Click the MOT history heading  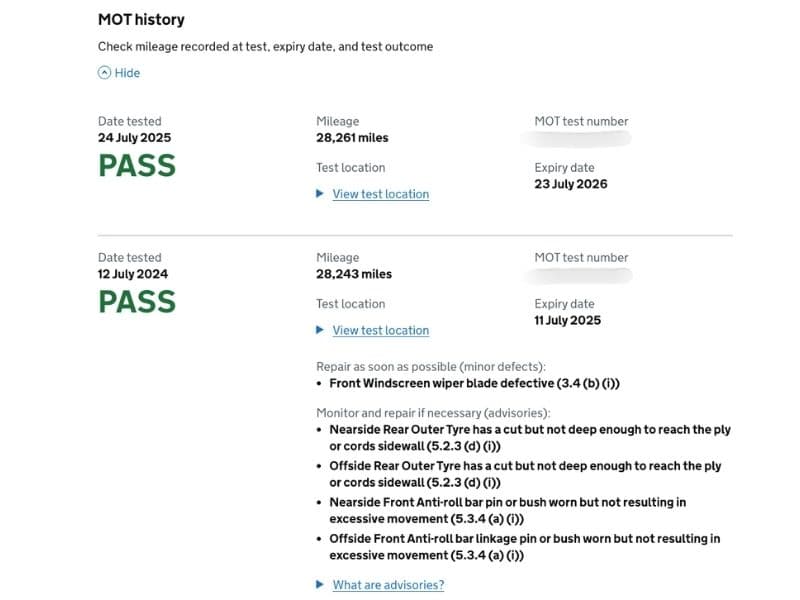click(x=141, y=19)
